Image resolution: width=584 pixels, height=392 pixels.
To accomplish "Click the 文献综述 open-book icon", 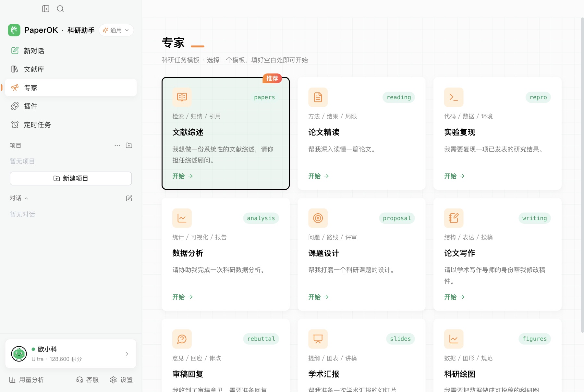I will [182, 97].
